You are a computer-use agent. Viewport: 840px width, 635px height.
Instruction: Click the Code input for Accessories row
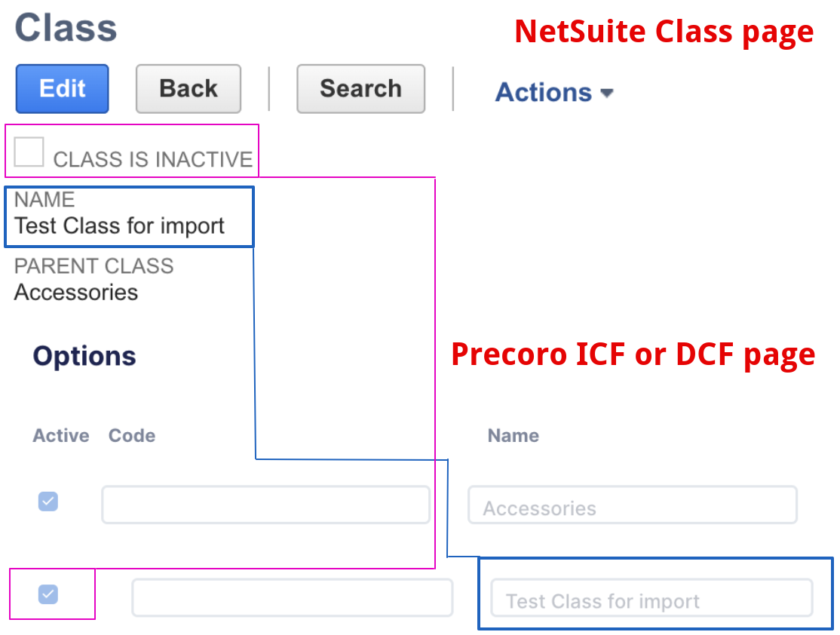point(265,505)
